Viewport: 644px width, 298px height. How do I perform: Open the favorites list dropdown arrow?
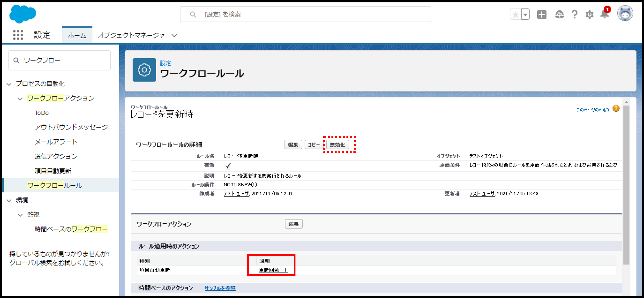click(x=525, y=14)
